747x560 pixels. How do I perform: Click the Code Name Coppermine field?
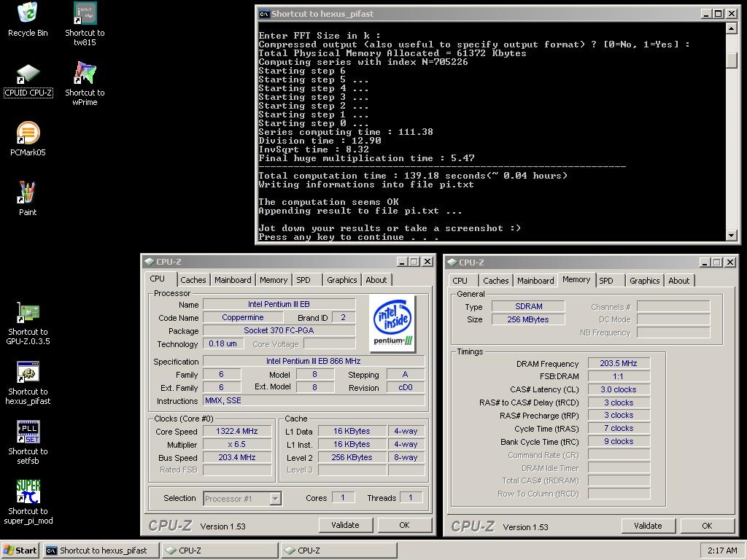click(x=242, y=318)
